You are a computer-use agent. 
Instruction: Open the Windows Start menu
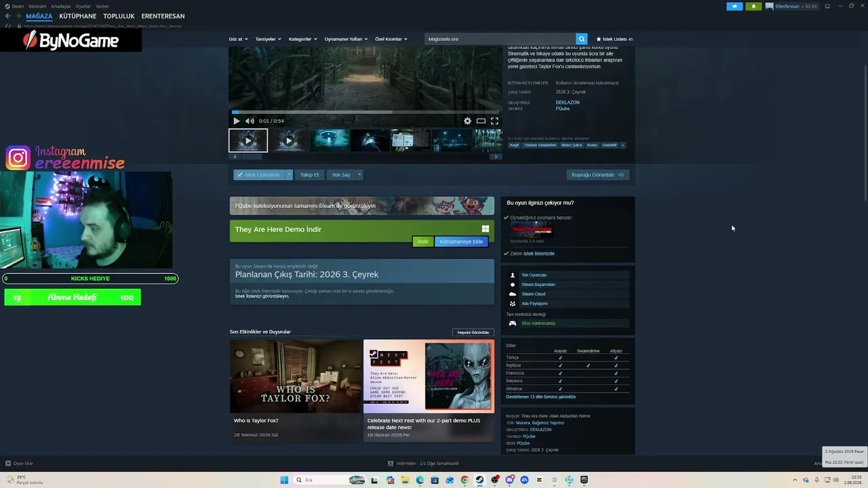click(284, 480)
